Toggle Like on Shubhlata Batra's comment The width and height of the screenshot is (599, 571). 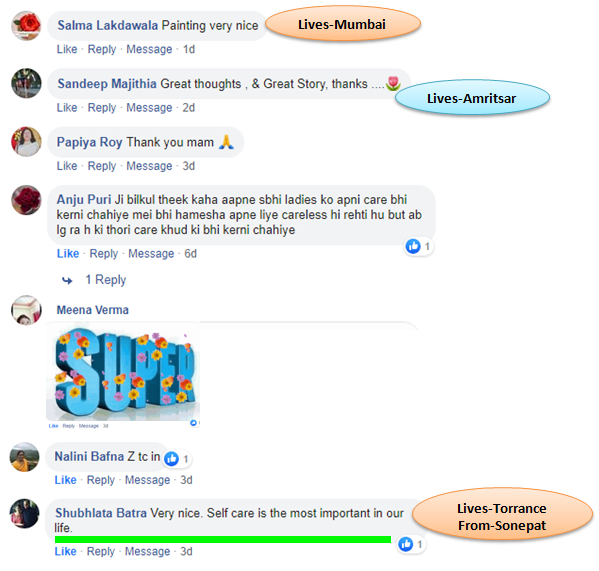click(x=65, y=551)
